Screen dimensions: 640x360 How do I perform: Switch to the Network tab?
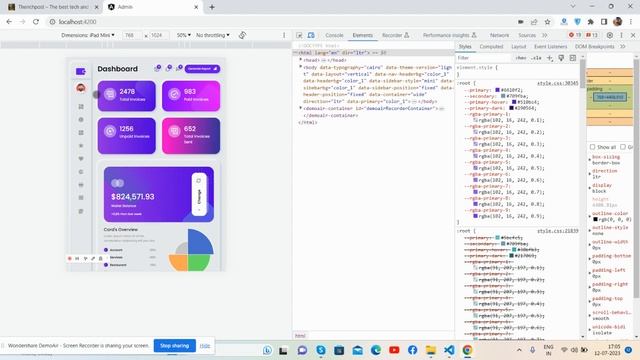499,35
